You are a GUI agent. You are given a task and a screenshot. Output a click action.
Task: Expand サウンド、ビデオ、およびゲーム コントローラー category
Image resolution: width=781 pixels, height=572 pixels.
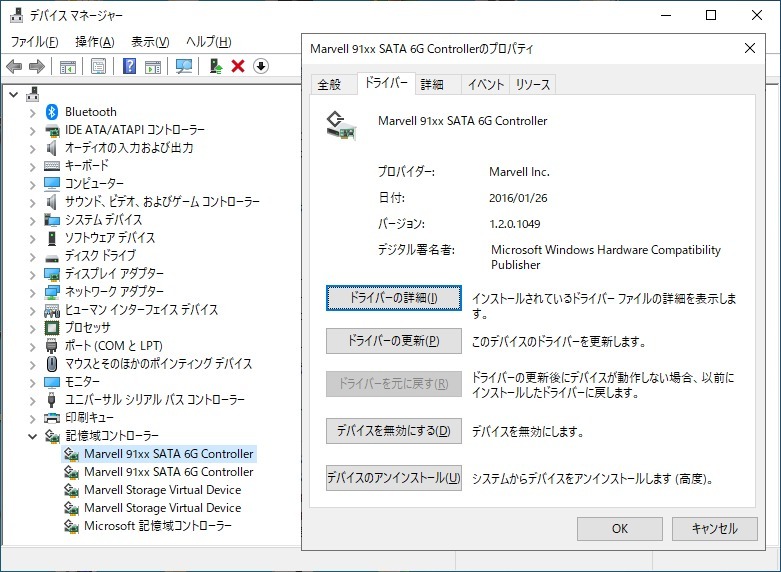click(x=32, y=202)
